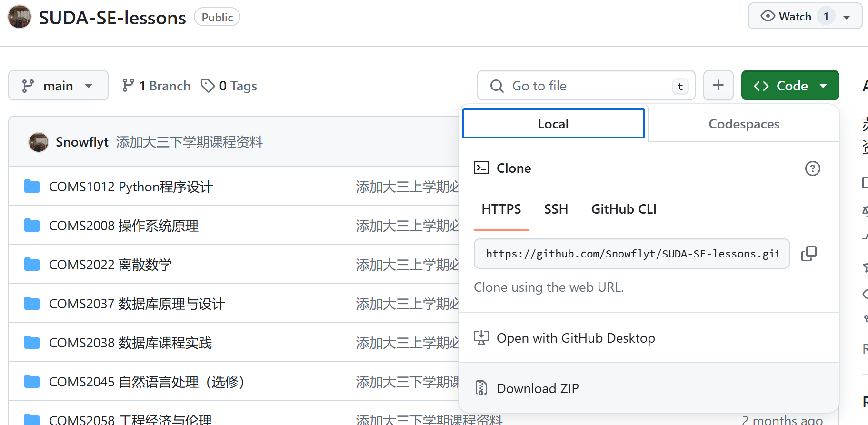Open the SUDA-SE-lessons owner avatar
The image size is (868, 425).
(20, 17)
